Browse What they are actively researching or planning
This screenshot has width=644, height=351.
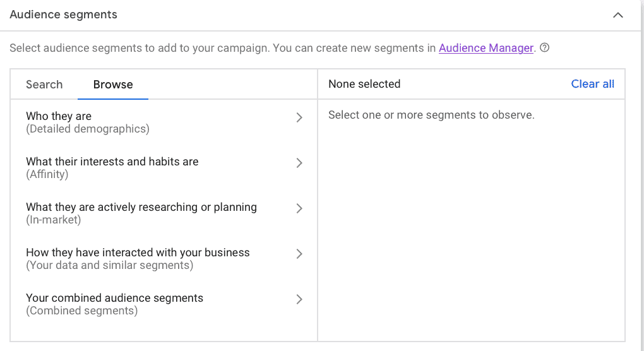click(141, 207)
